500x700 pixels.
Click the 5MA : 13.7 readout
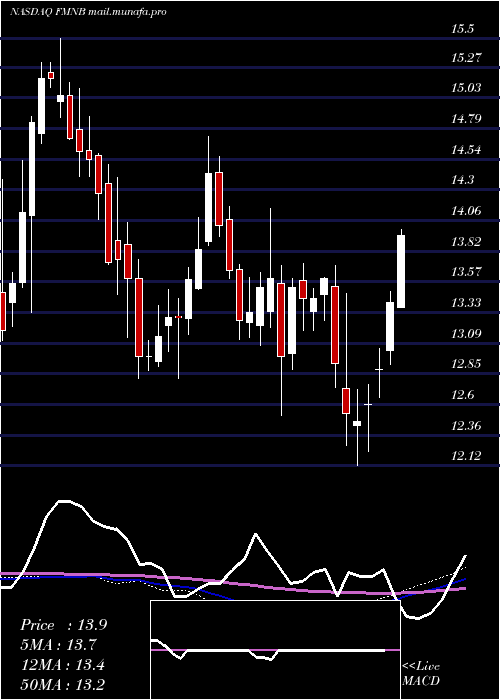pos(58,645)
